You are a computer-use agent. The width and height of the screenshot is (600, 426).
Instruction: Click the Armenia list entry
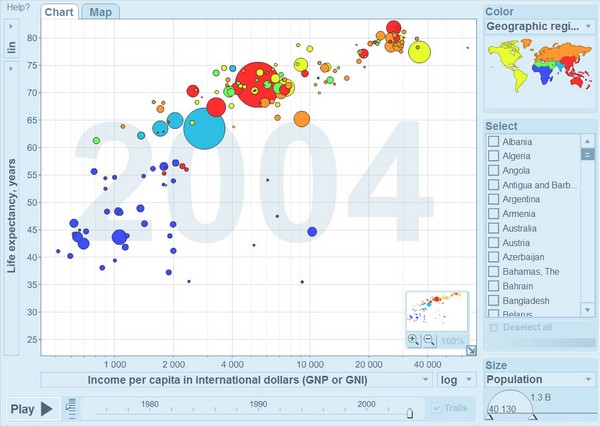click(x=519, y=214)
